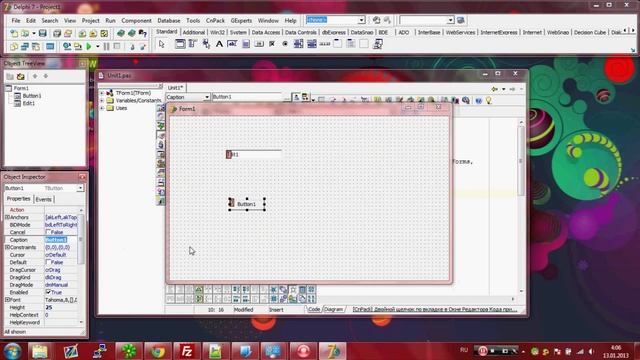Viewport: 640px width, 360px height.
Task: Open the Run button dropdown arrow
Action: pyautogui.click(x=98, y=47)
